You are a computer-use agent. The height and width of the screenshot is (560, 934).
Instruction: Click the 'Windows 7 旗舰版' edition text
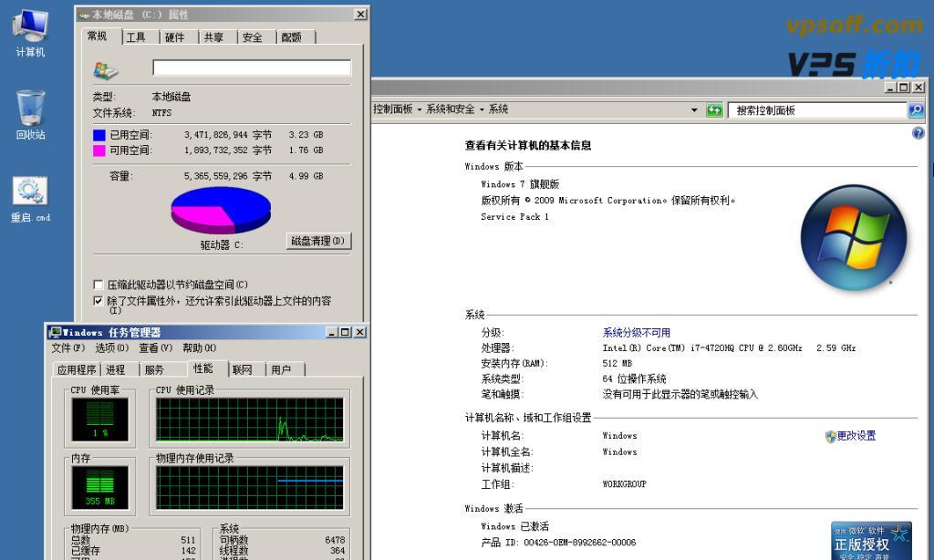[520, 184]
